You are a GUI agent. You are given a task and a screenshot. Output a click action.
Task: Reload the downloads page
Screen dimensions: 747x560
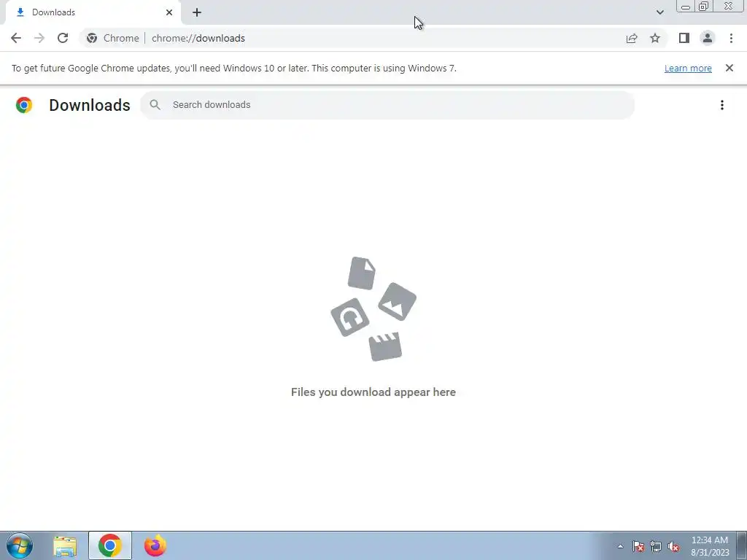click(x=63, y=38)
